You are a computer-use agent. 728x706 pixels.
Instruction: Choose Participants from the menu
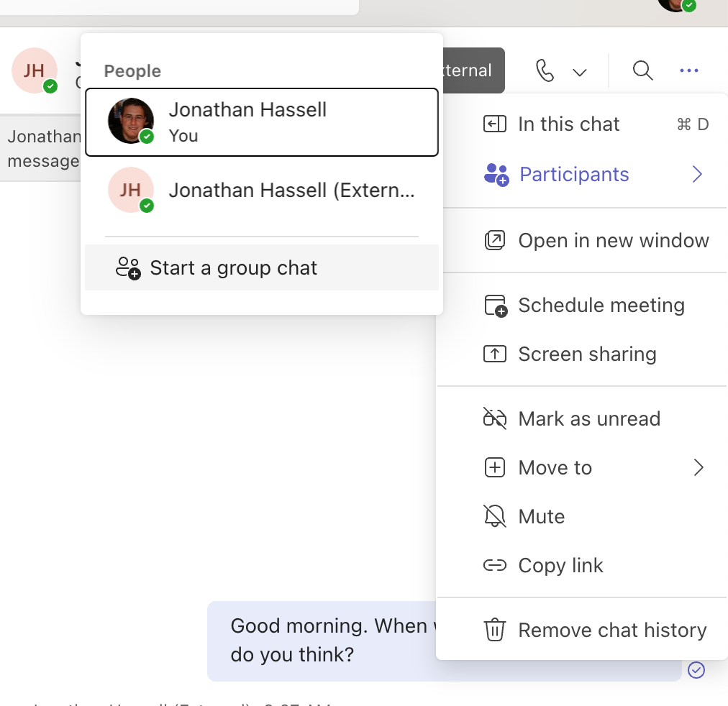click(583, 175)
